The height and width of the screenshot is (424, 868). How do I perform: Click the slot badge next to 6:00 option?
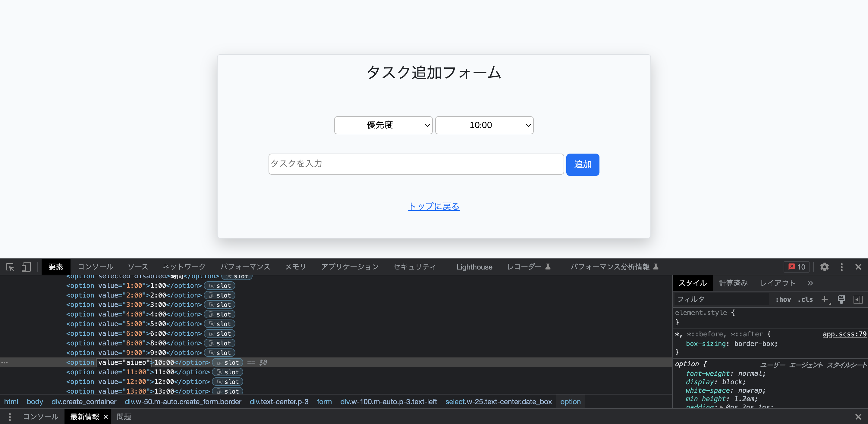[x=220, y=333]
